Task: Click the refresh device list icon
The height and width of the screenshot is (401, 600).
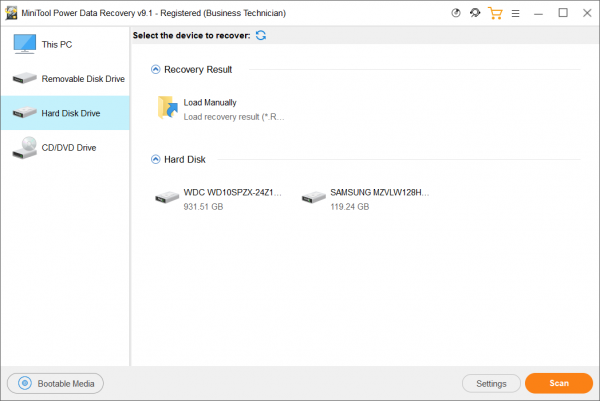Action: click(261, 36)
